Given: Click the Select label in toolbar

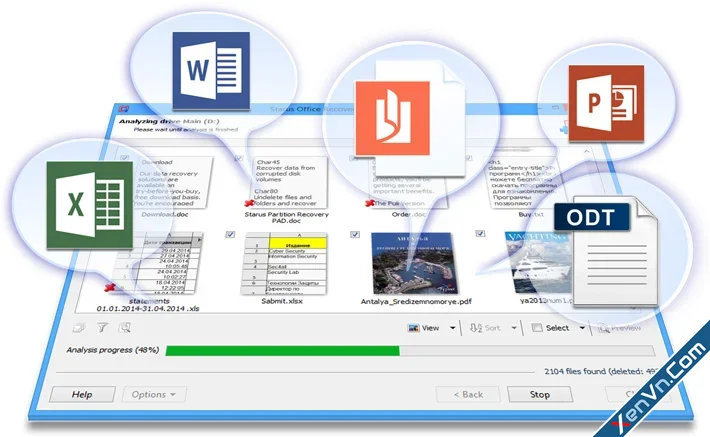Looking at the screenshot, I should click(557, 328).
